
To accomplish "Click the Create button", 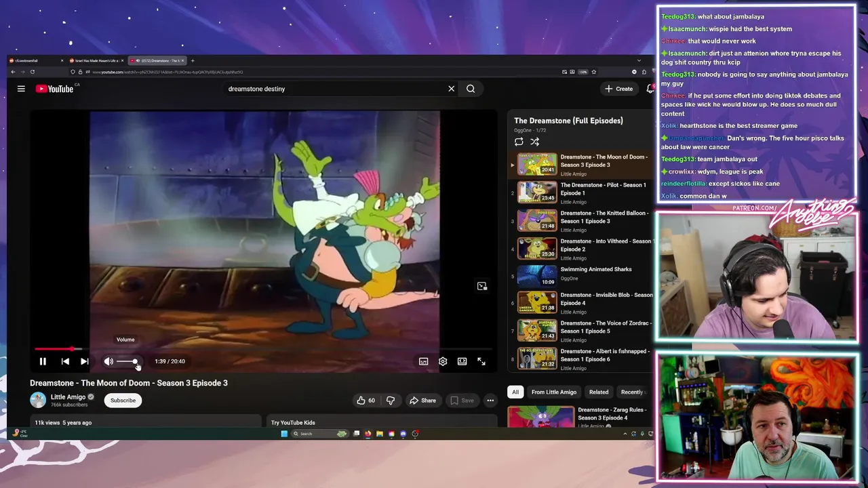I will pos(619,89).
